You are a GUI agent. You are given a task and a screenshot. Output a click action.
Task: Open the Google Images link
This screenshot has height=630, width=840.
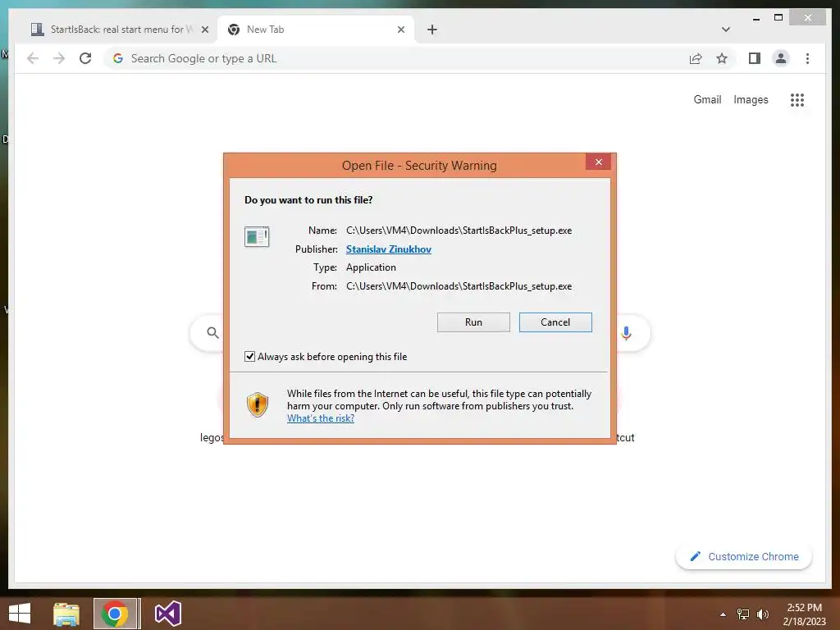751,99
